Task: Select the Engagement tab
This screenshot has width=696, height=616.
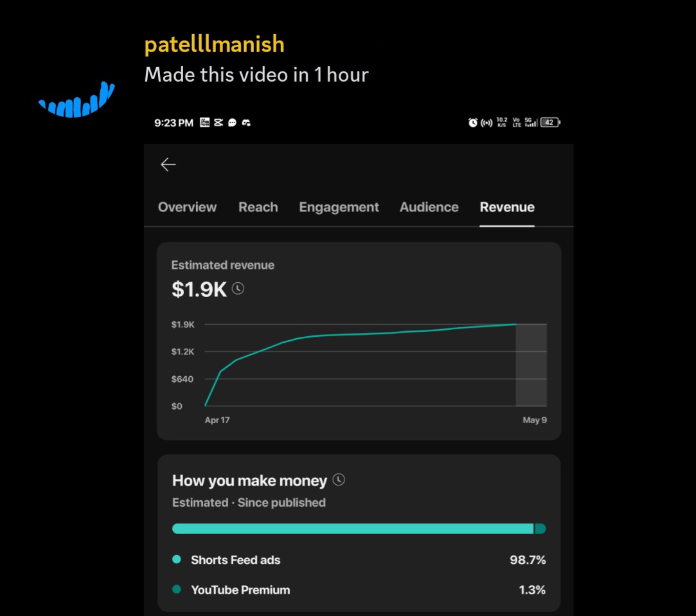Action: point(339,207)
